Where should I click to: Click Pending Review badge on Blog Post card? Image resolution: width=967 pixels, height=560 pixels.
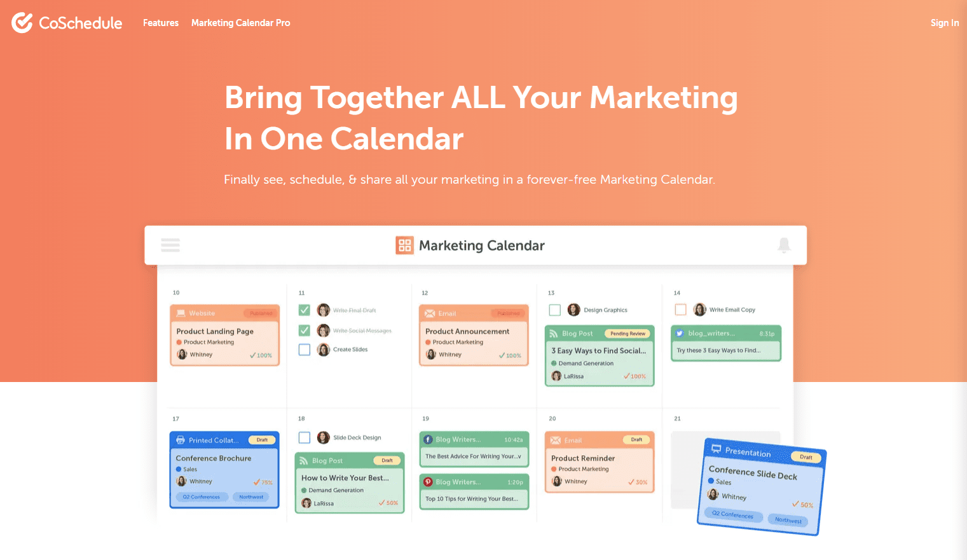[x=628, y=333]
